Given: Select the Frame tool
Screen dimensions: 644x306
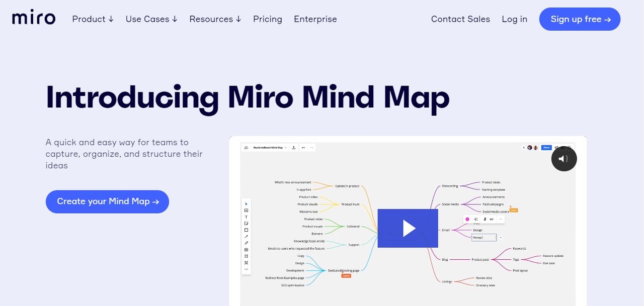Looking at the screenshot, I should tap(246, 256).
